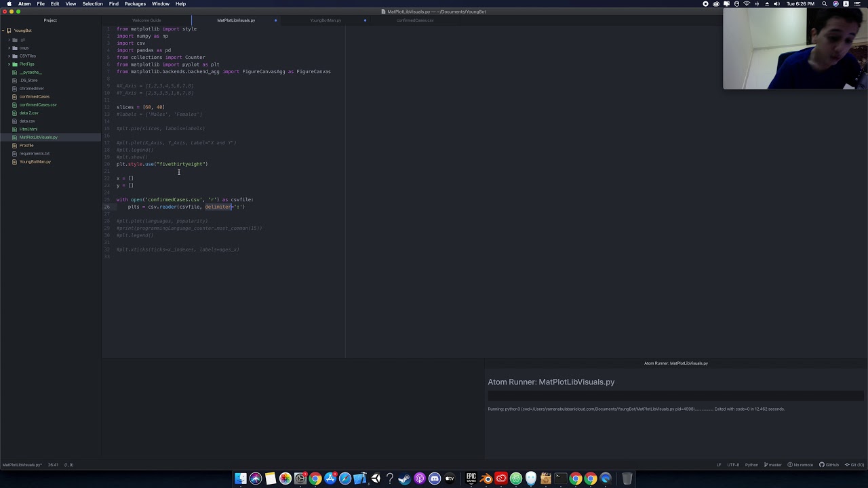Open requirements.txt in the tree
This screenshot has width=868, height=488.
35,153
